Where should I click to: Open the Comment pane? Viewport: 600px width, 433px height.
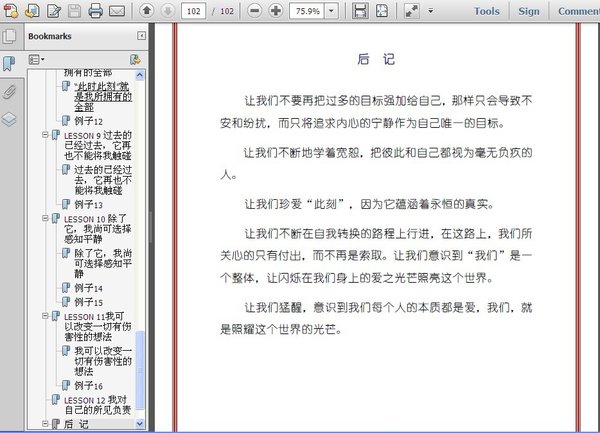pos(579,11)
